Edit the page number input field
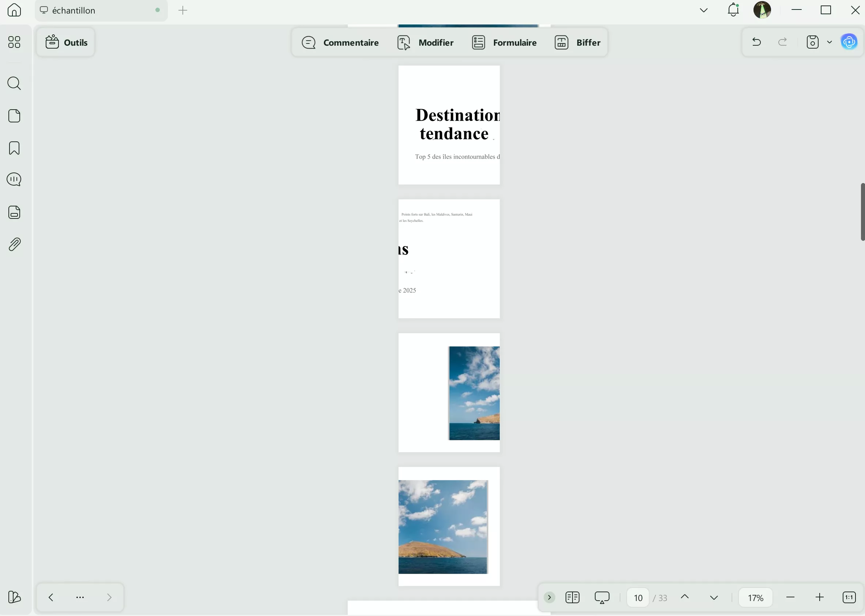This screenshot has width=865, height=616. coord(638,597)
